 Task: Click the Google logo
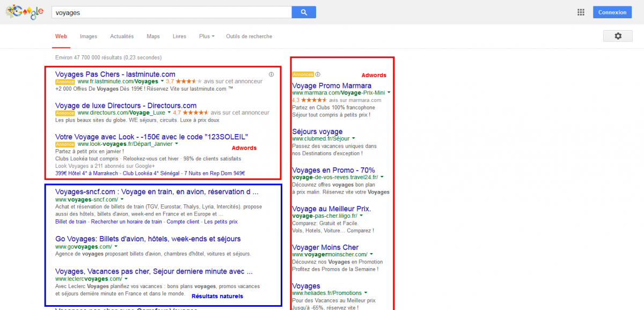coord(24,12)
